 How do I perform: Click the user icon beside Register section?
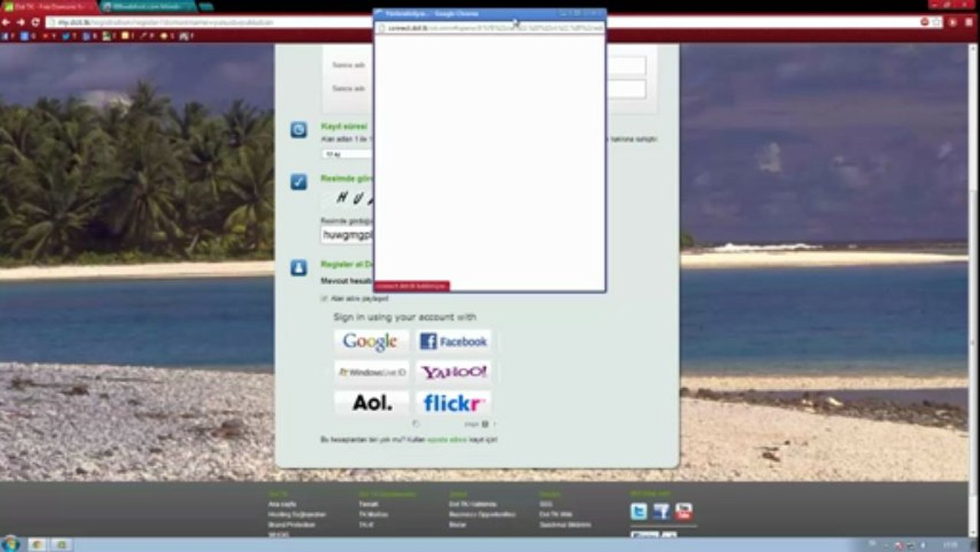coord(299,268)
